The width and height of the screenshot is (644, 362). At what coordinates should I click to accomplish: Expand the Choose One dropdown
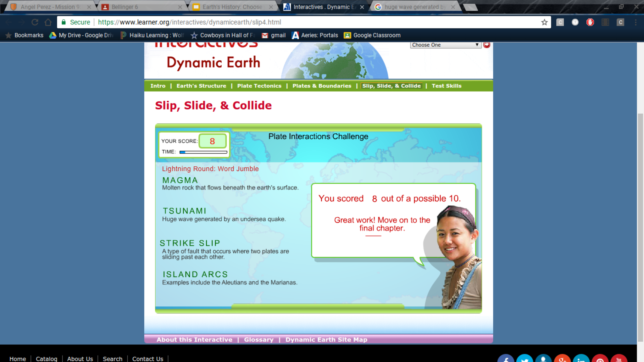(445, 45)
